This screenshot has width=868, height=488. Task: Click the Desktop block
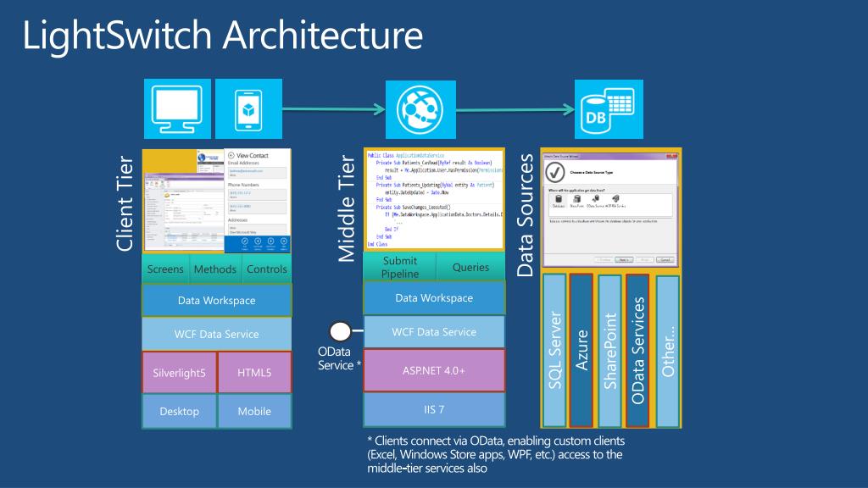coord(179,411)
